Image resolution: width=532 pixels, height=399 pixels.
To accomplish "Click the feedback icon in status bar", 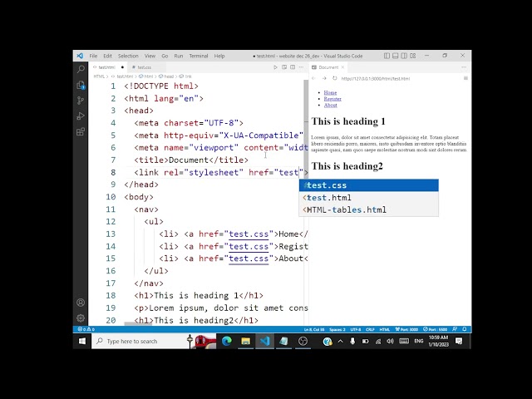I will pyautogui.click(x=455, y=329).
